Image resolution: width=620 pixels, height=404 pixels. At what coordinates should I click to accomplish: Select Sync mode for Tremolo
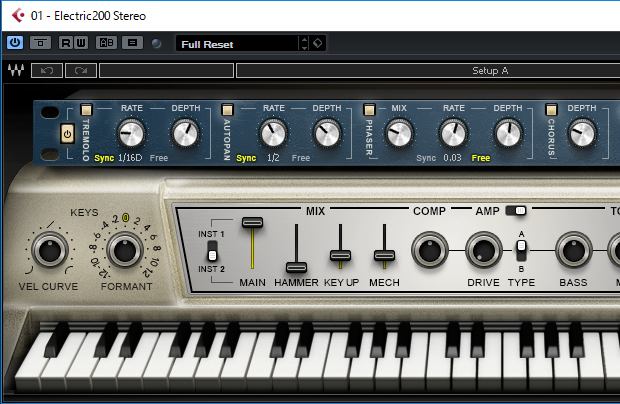(104, 158)
